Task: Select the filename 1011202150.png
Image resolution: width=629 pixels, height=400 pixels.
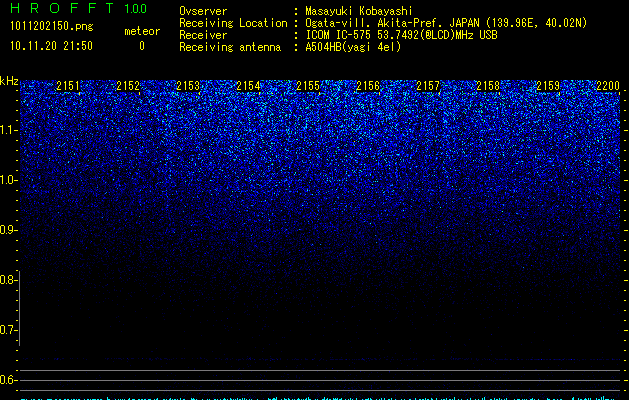Action: point(52,26)
